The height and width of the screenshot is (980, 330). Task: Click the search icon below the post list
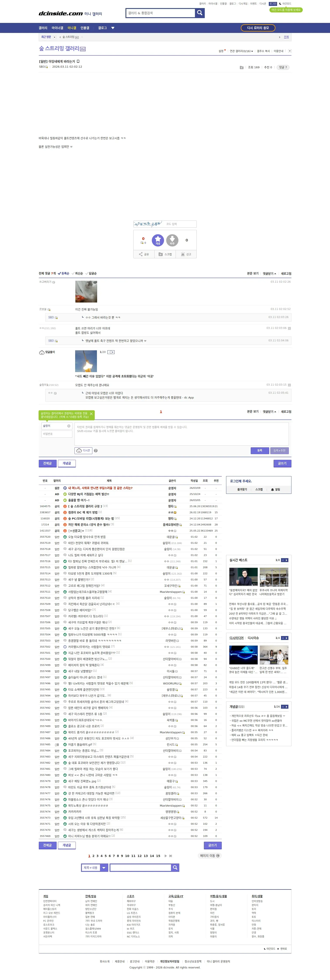[175, 867]
